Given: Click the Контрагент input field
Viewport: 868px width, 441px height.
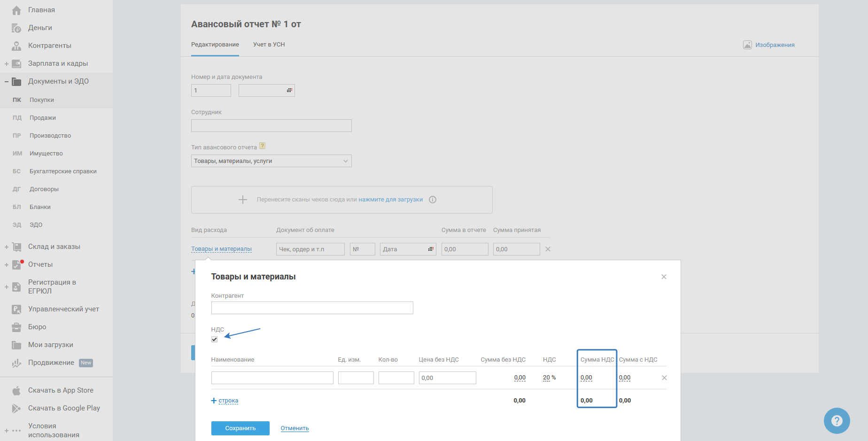Looking at the screenshot, I should point(312,308).
